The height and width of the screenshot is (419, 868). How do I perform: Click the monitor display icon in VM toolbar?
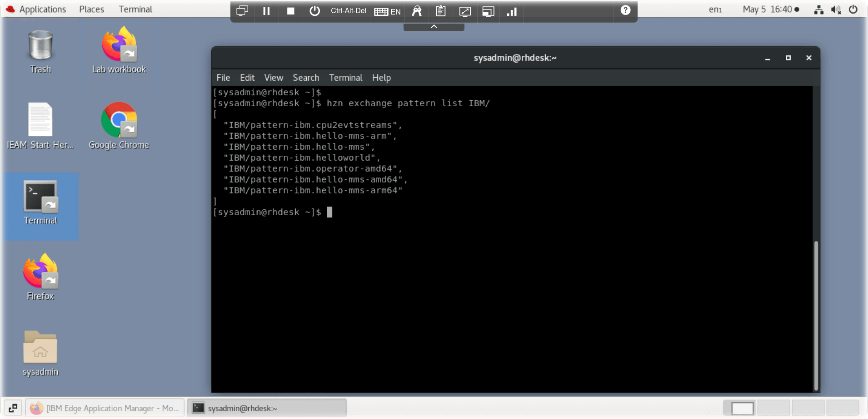[x=242, y=11]
